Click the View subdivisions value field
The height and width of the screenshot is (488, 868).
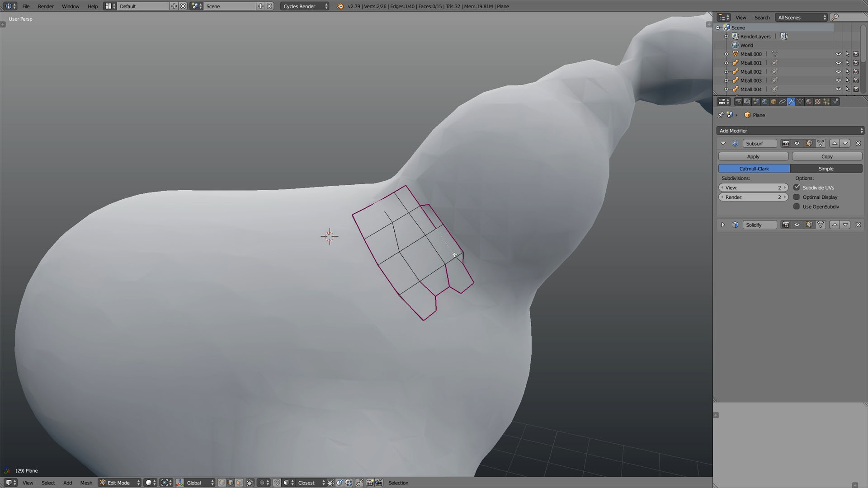coord(753,188)
